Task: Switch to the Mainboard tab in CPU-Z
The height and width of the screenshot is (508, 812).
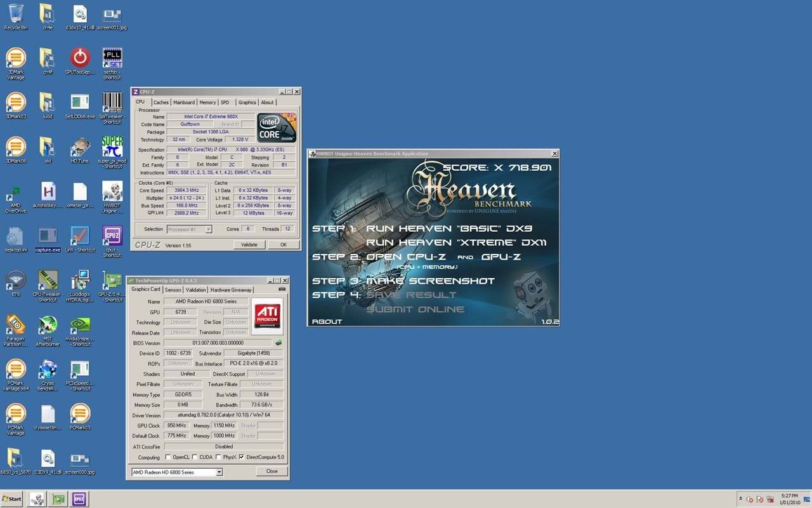Action: [184, 102]
